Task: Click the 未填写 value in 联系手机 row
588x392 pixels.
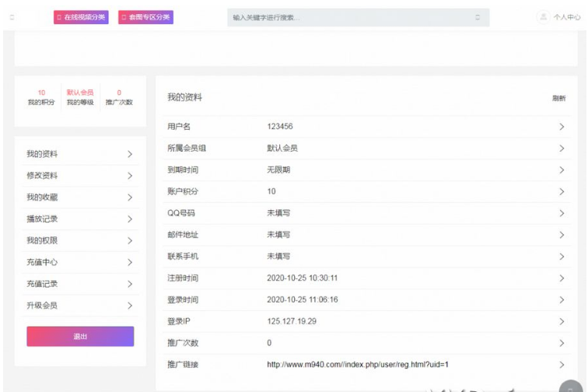Action: pos(278,257)
